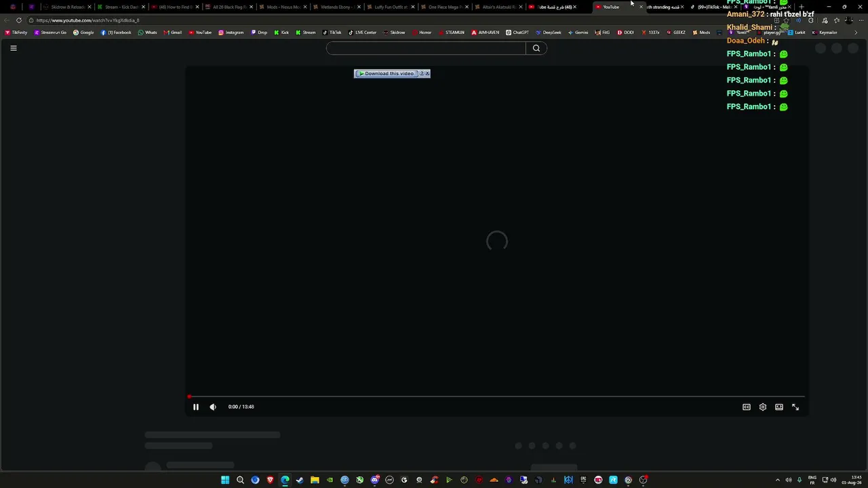The image size is (868, 488).
Task: Open the FitG bookmark
Action: click(x=602, y=33)
